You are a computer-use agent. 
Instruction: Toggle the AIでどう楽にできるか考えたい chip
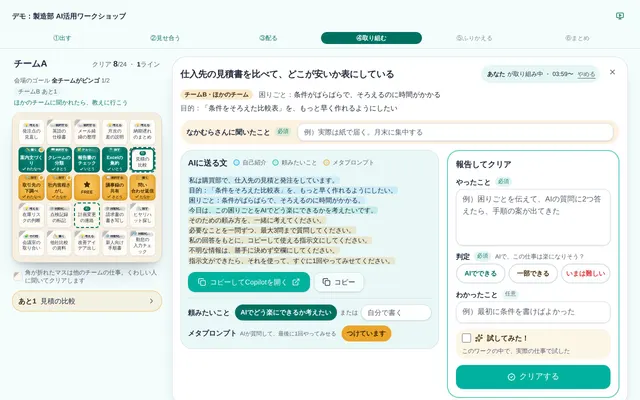pos(286,313)
